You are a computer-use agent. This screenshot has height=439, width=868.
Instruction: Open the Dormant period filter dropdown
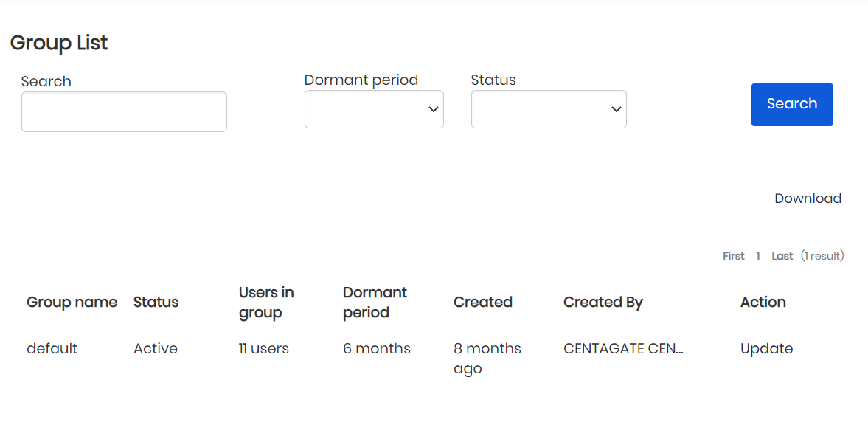[374, 109]
